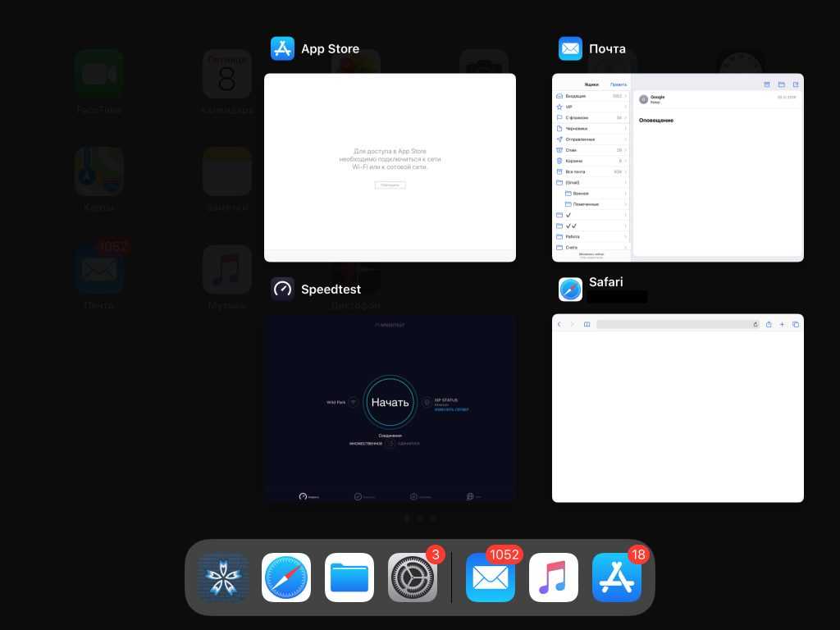Viewport: 840px width, 630px height.
Task: Open the С флажком flagged mailbox row
Action: 591,117
